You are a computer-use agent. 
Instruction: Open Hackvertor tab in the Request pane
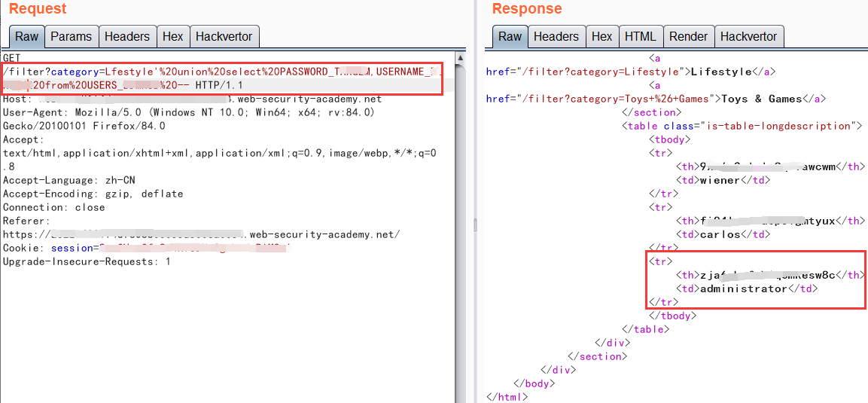coord(224,36)
